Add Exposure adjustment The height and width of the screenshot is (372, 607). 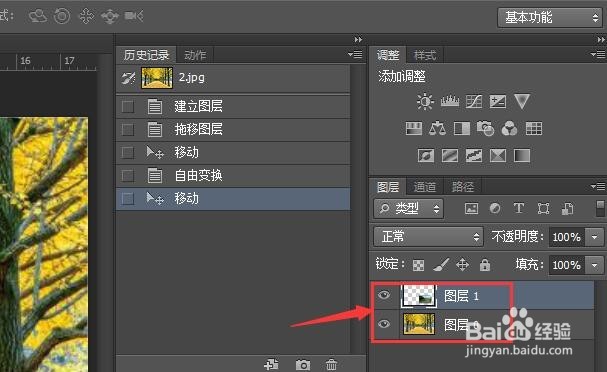click(497, 101)
